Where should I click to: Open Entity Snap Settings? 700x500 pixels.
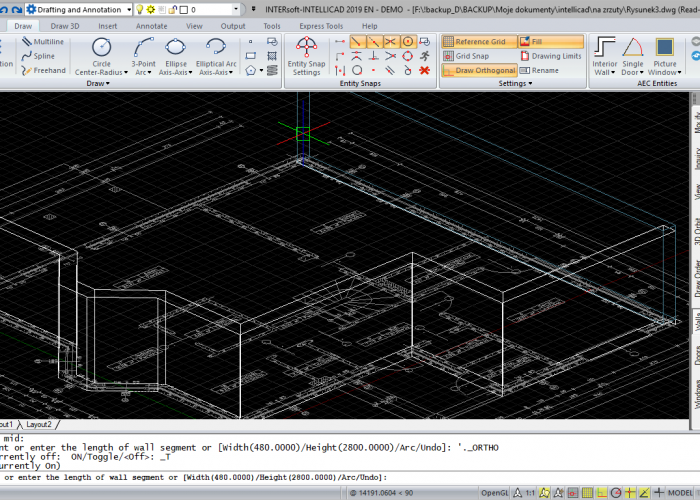[x=306, y=56]
